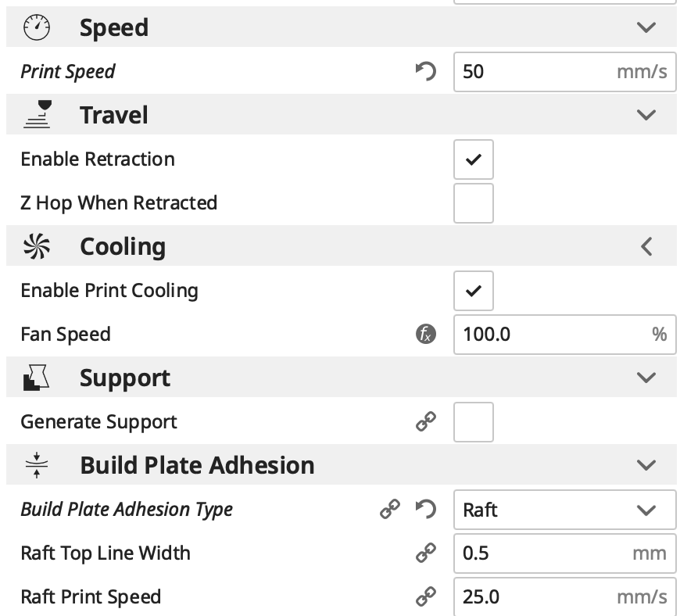
Task: Expand the Cooling section chevron
Action: tap(646, 246)
